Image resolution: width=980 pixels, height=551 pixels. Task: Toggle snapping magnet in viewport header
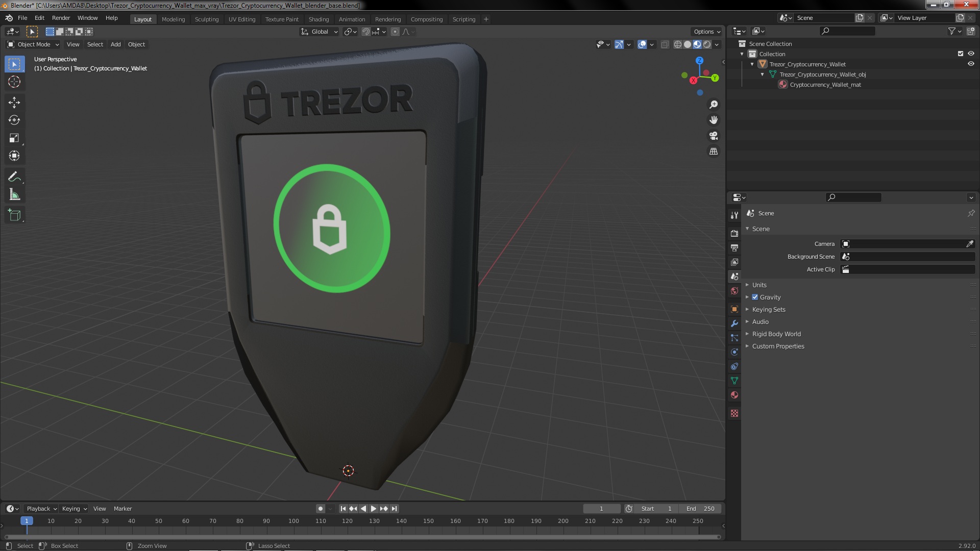point(366,32)
